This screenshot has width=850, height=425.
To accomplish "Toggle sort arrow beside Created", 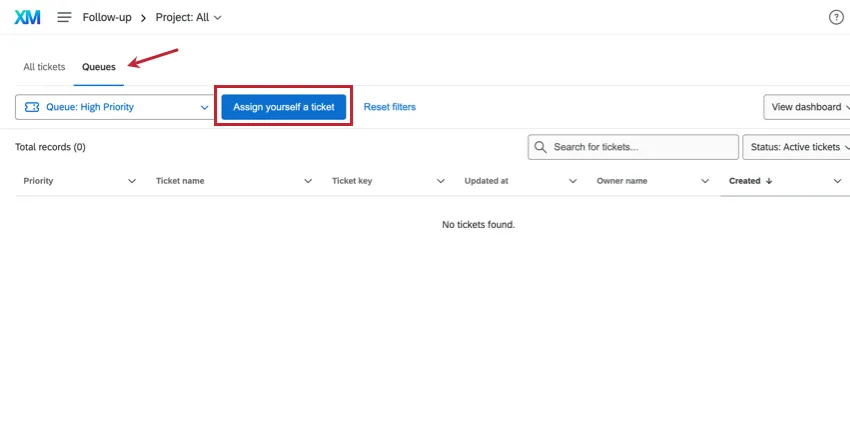I will [769, 181].
